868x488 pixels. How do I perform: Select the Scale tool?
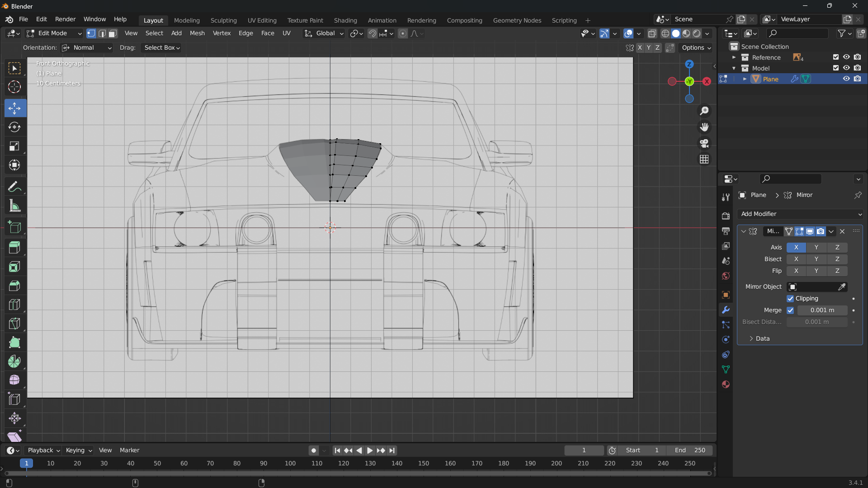(14, 146)
